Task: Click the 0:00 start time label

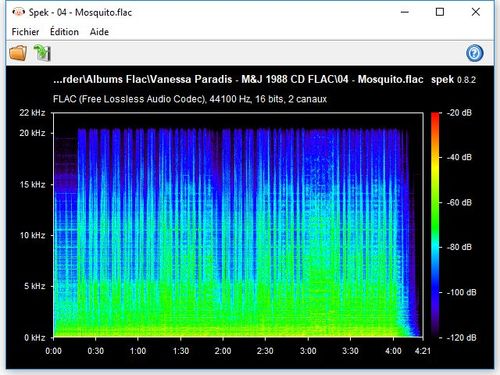Action: point(53,351)
